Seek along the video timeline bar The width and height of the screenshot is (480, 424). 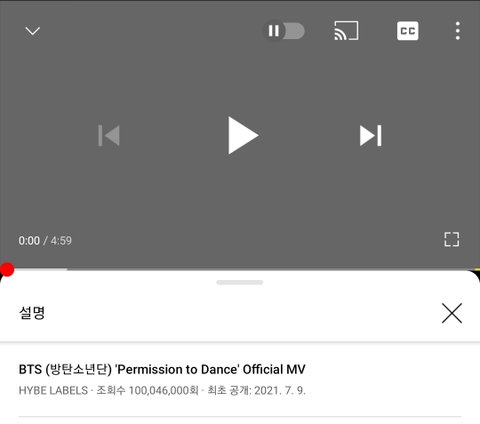coord(240,269)
